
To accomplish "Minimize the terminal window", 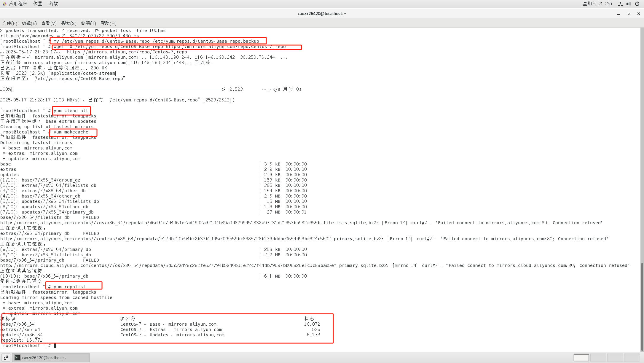I will click(x=619, y=14).
